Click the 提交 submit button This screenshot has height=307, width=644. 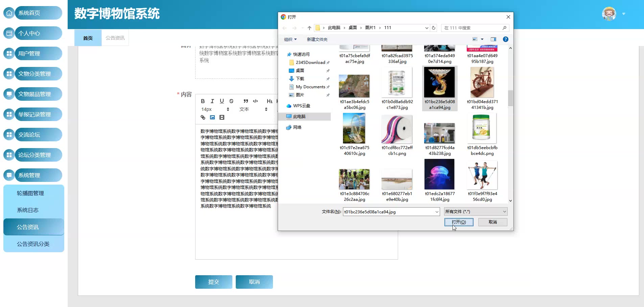[x=214, y=282]
